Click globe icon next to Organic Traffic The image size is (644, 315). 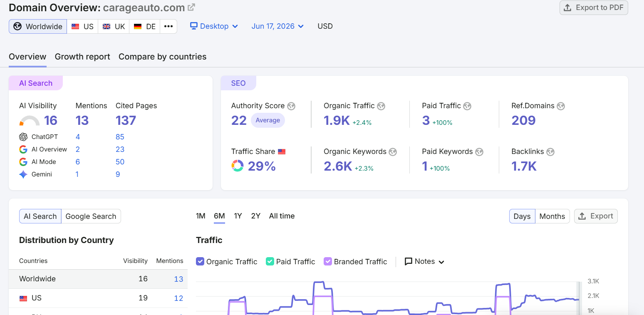381,106
